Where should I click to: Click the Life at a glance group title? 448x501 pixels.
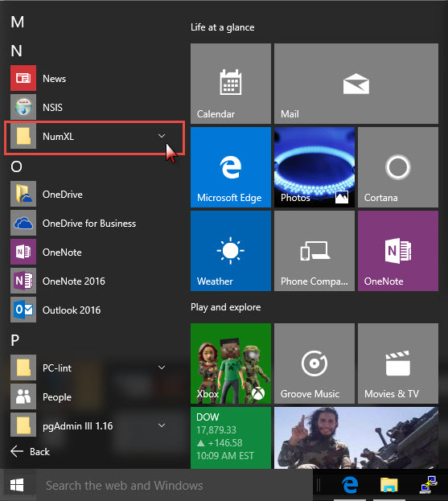223,27
